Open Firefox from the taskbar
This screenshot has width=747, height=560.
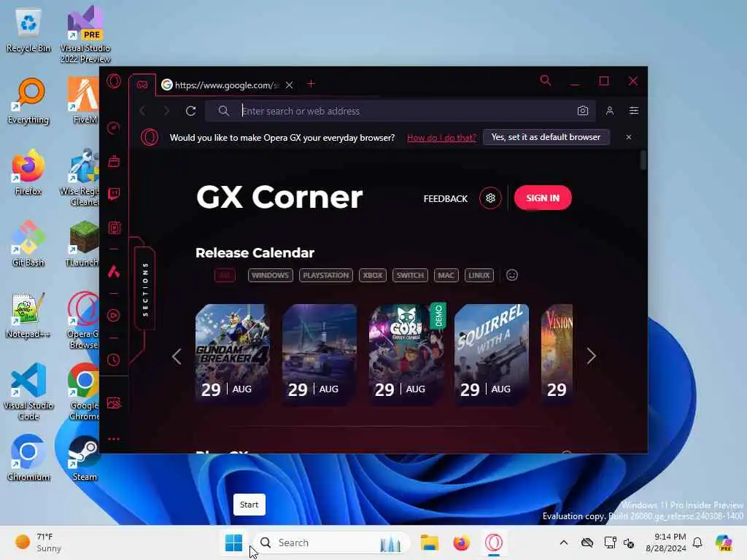coord(461,542)
